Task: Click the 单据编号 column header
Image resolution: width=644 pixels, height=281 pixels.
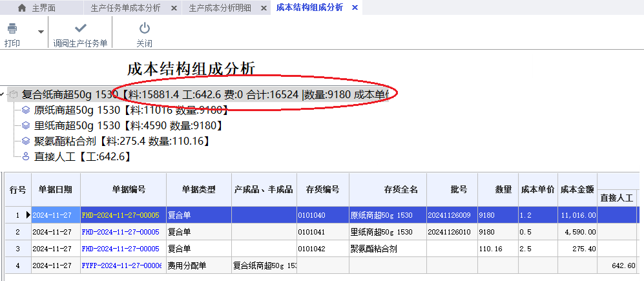Action: (x=123, y=190)
